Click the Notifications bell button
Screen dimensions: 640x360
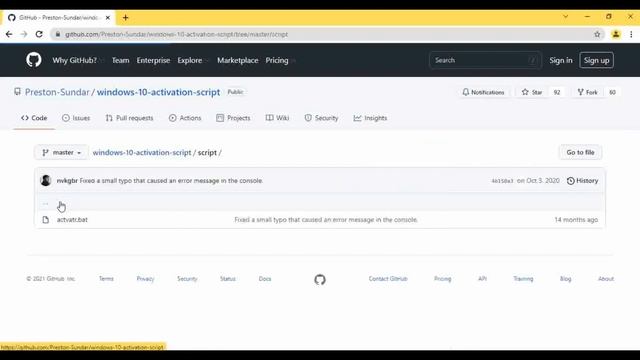pos(483,92)
